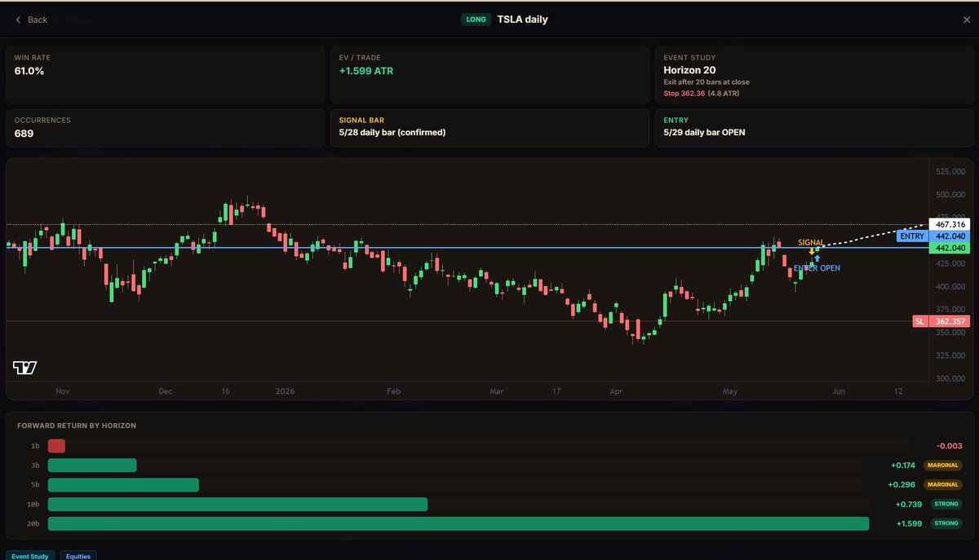Click the Horizon 20 event study card
Image resolution: width=979 pixels, height=560 pixels.
(x=813, y=75)
